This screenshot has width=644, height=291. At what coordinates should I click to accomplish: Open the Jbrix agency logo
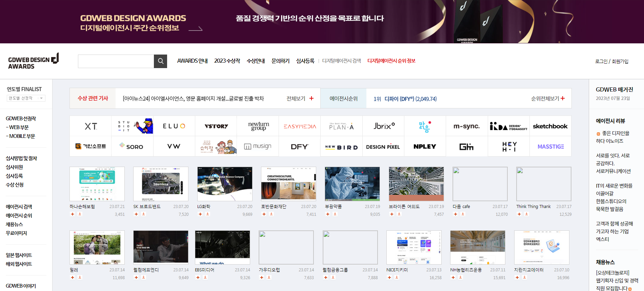[383, 126]
